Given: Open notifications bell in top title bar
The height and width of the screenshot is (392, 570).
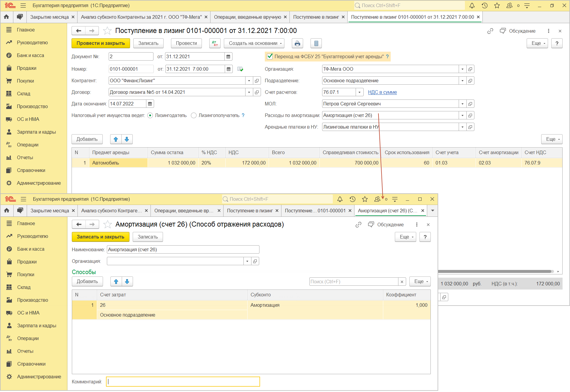Looking at the screenshot, I should (x=472, y=5).
